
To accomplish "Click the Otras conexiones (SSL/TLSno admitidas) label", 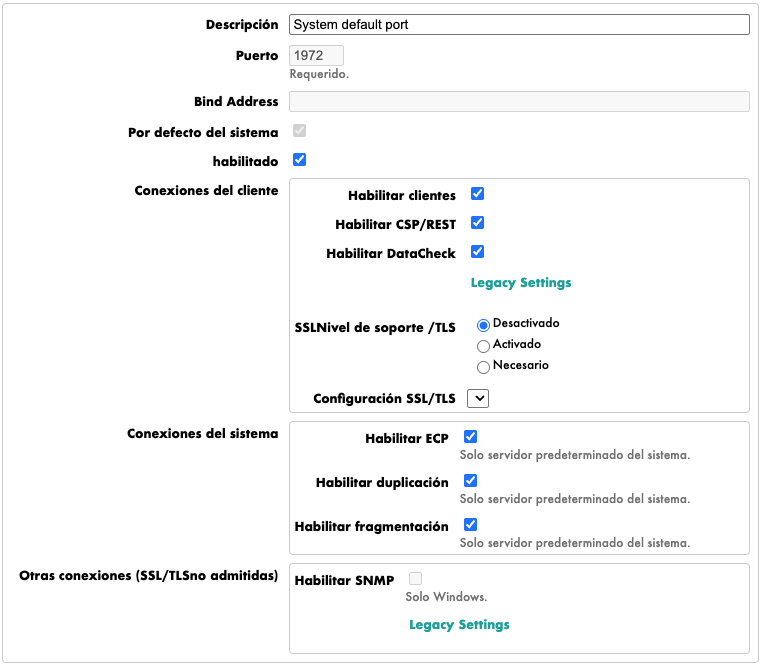I will [148, 576].
